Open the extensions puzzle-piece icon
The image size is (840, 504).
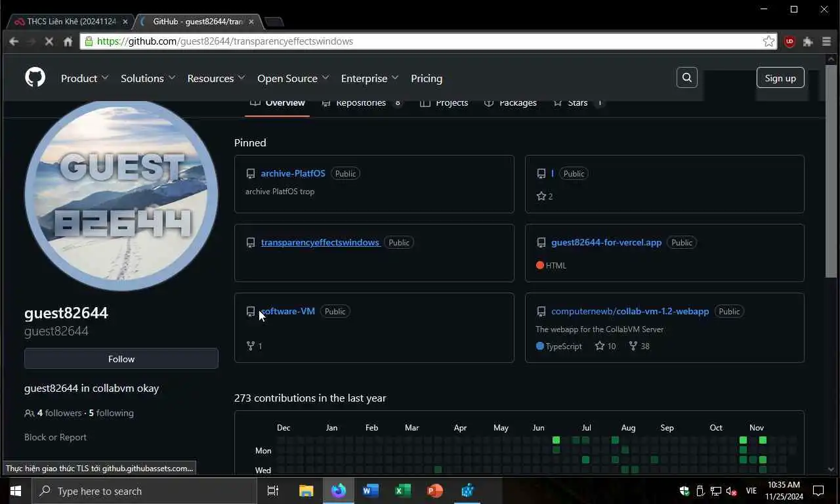coord(808,41)
